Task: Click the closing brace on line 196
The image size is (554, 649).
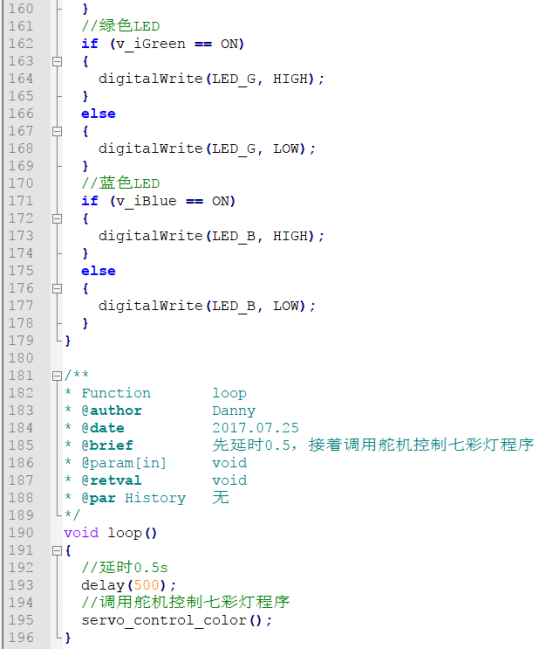Action: pos(68,638)
